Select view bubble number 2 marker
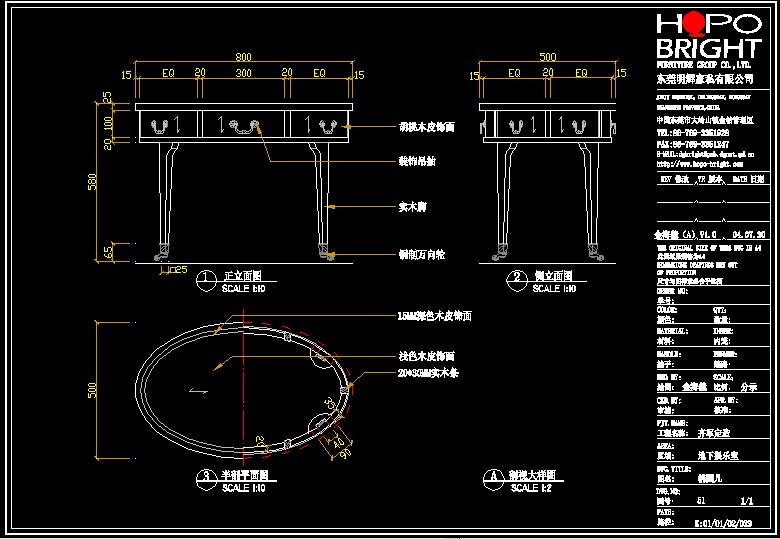The width and height of the screenshot is (780, 539). [517, 280]
